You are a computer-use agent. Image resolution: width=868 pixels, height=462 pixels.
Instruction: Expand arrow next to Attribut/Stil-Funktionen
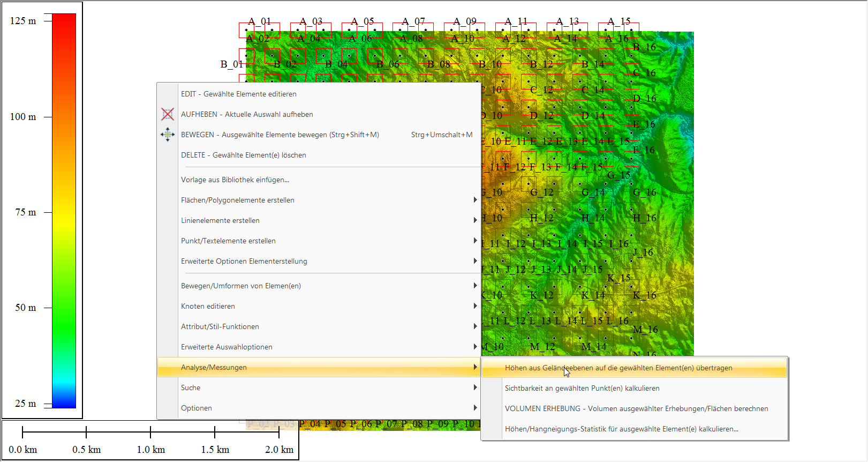475,326
